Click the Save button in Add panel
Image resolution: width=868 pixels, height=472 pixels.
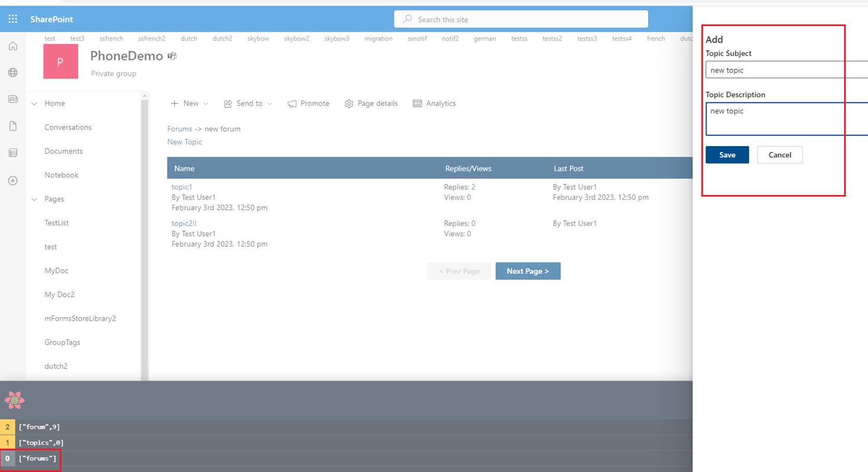click(727, 155)
